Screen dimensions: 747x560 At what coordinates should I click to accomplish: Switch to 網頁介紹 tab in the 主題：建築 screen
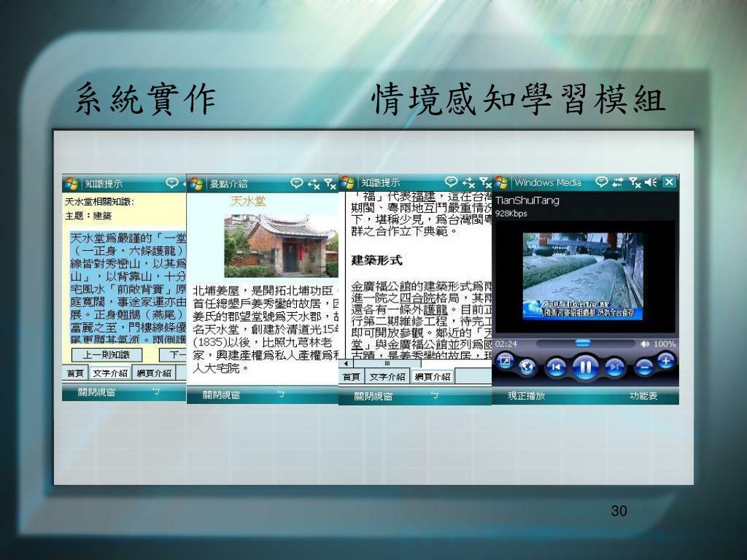click(x=153, y=373)
